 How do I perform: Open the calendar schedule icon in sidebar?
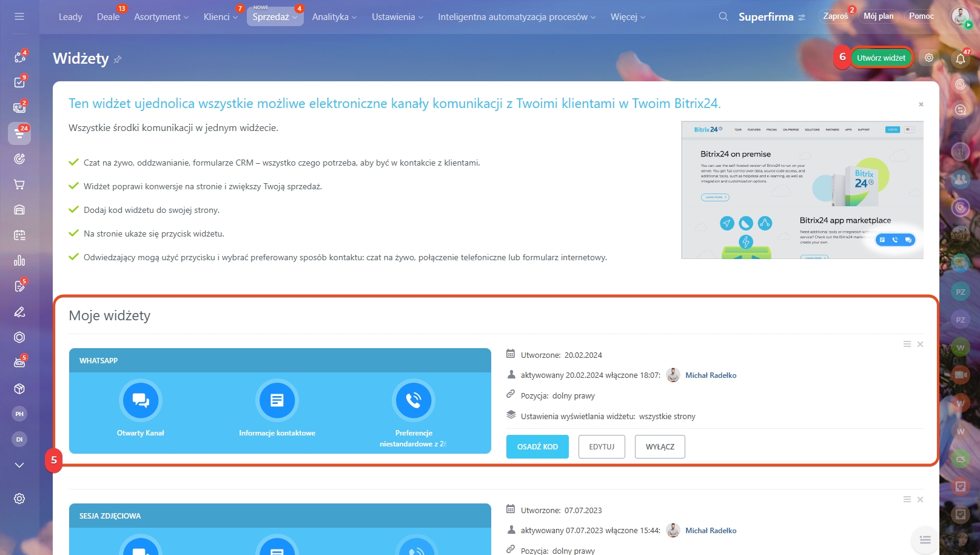(19, 235)
